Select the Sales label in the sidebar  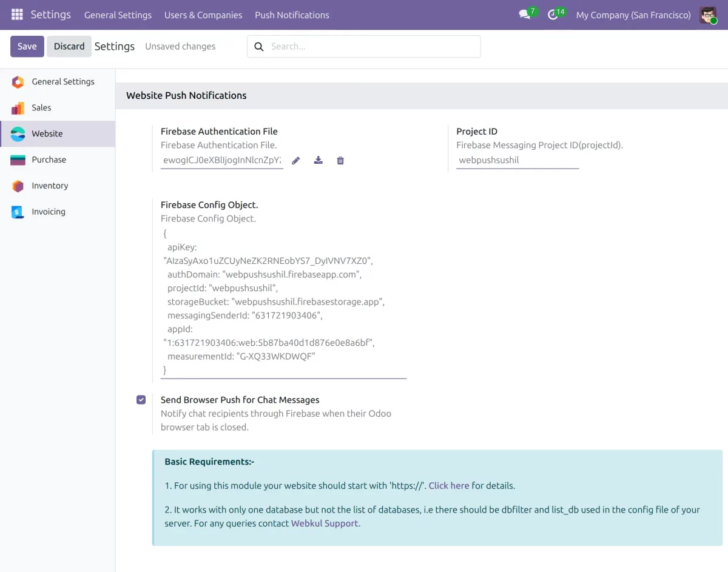click(41, 108)
